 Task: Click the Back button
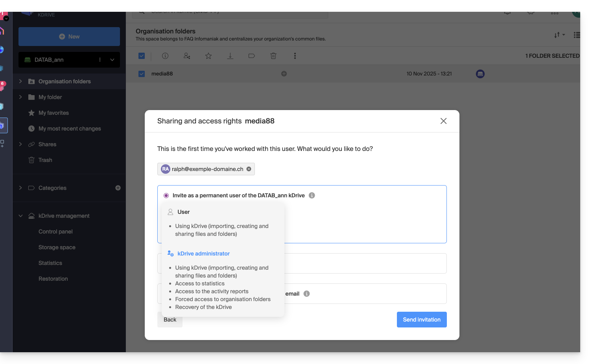coord(170,320)
